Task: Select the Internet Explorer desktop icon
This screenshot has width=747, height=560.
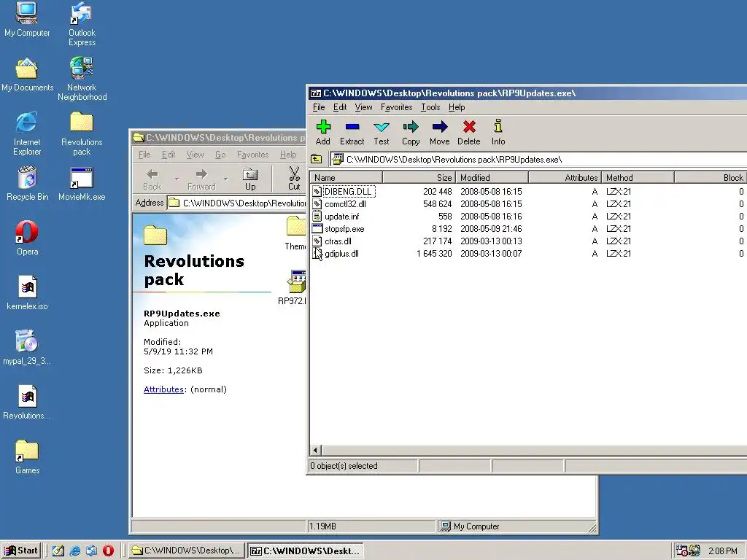Action: point(27,134)
